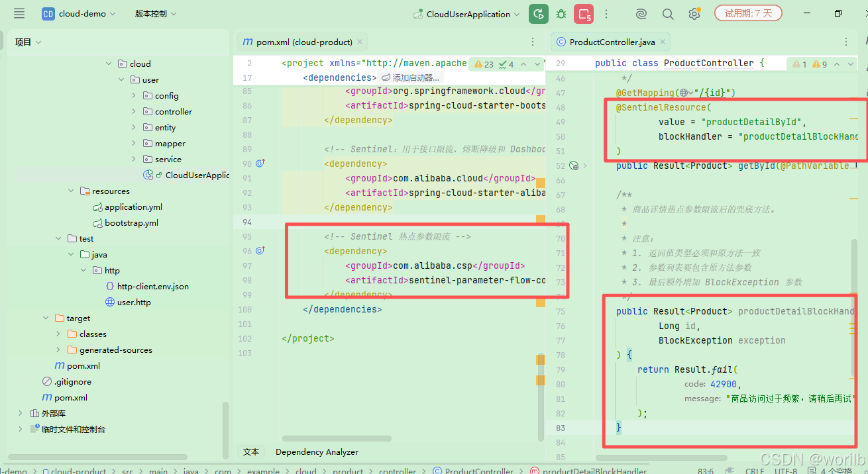Open tab options for pom.xml editor pane

tap(533, 42)
